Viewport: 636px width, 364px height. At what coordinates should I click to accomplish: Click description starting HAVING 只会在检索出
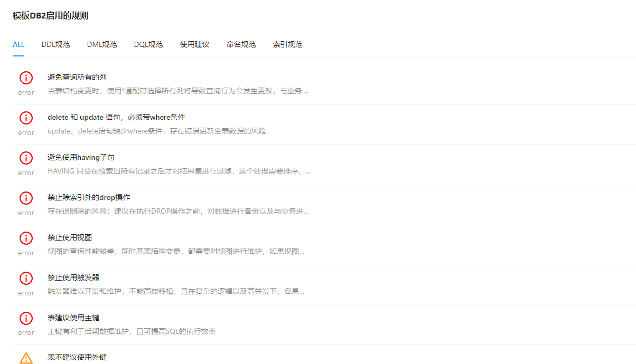179,171
